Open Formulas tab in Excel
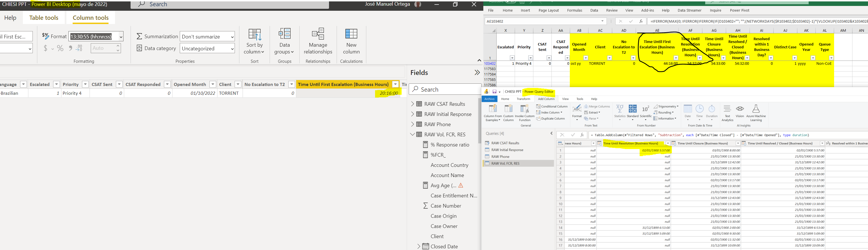The height and width of the screenshot is (250, 868). pyautogui.click(x=575, y=10)
